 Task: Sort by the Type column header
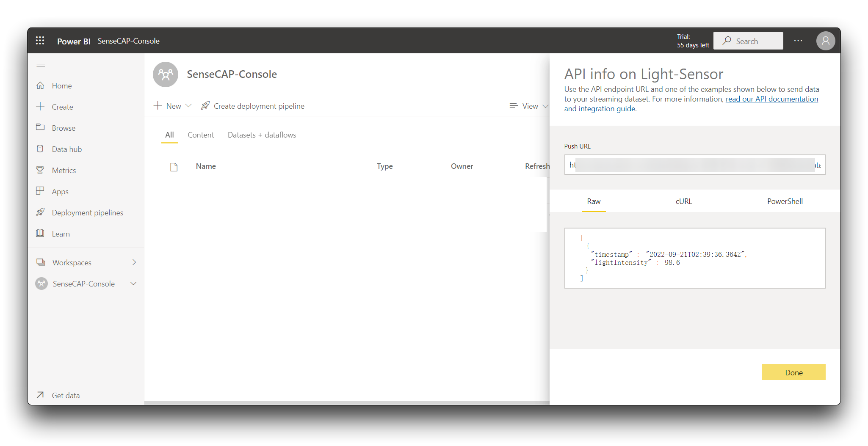tap(384, 166)
